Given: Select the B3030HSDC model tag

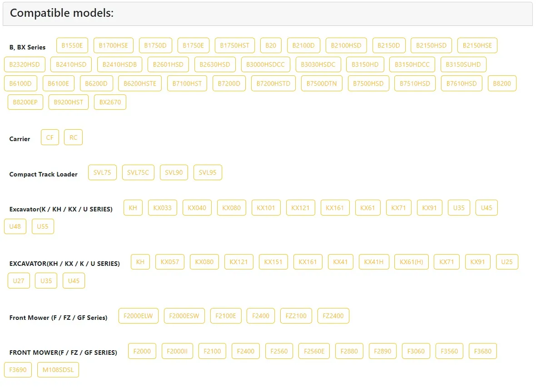Looking at the screenshot, I should (318, 64).
